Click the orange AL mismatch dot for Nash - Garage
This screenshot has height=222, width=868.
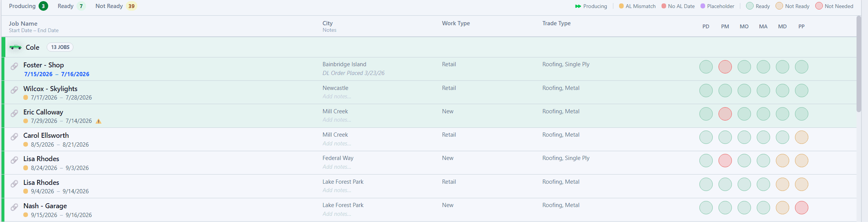26,215
